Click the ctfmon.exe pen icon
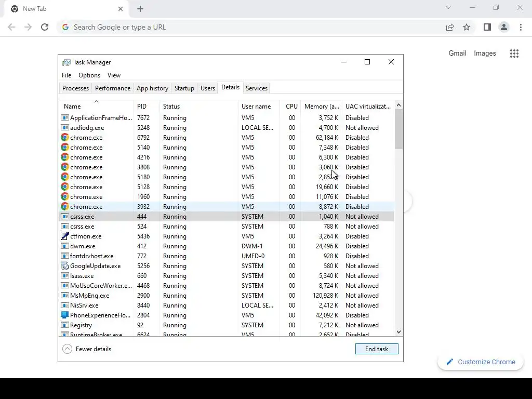The image size is (532, 399). click(x=65, y=236)
